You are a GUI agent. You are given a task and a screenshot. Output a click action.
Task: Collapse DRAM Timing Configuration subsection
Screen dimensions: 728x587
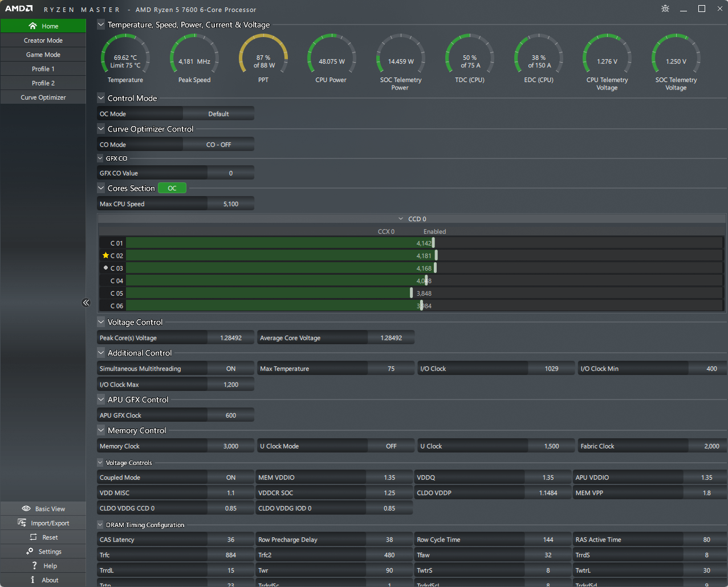pyautogui.click(x=100, y=525)
